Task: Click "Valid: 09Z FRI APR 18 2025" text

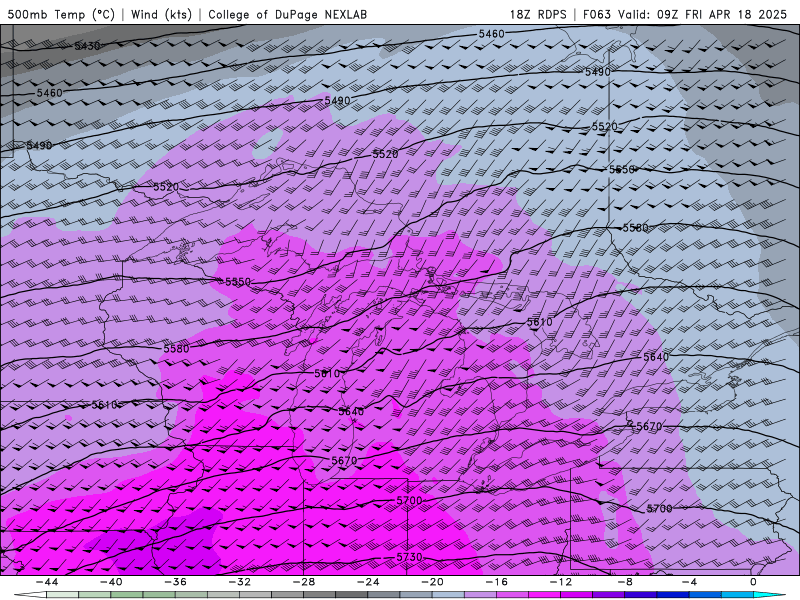Action: (x=703, y=14)
